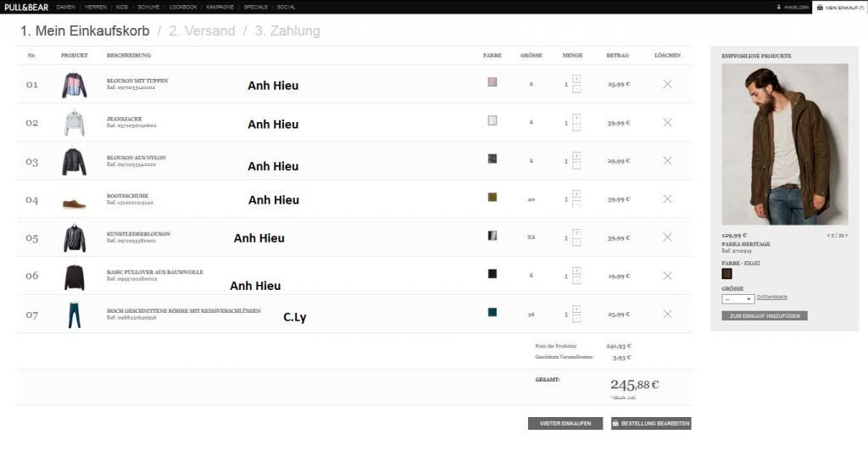The image size is (868, 462).
Task: Open the Damen menu
Action: [66, 7]
